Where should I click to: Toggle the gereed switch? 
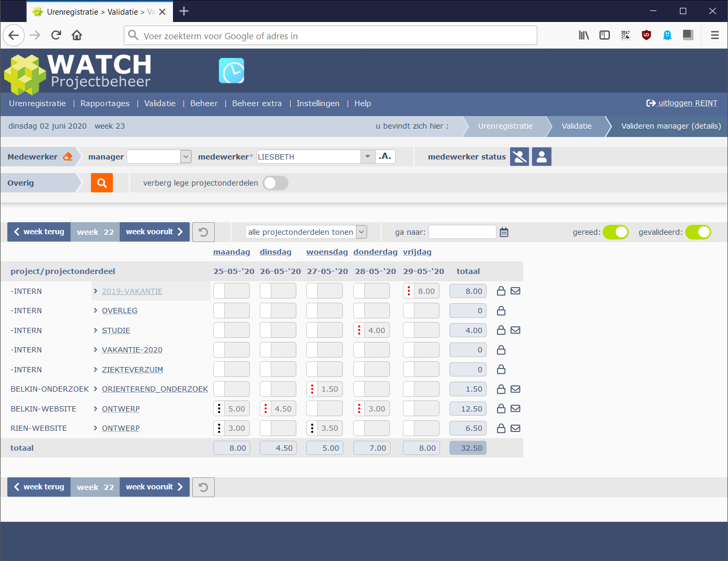coord(616,232)
